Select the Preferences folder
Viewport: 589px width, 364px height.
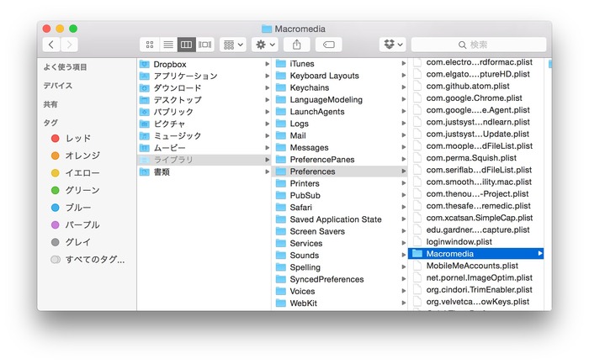click(x=339, y=171)
